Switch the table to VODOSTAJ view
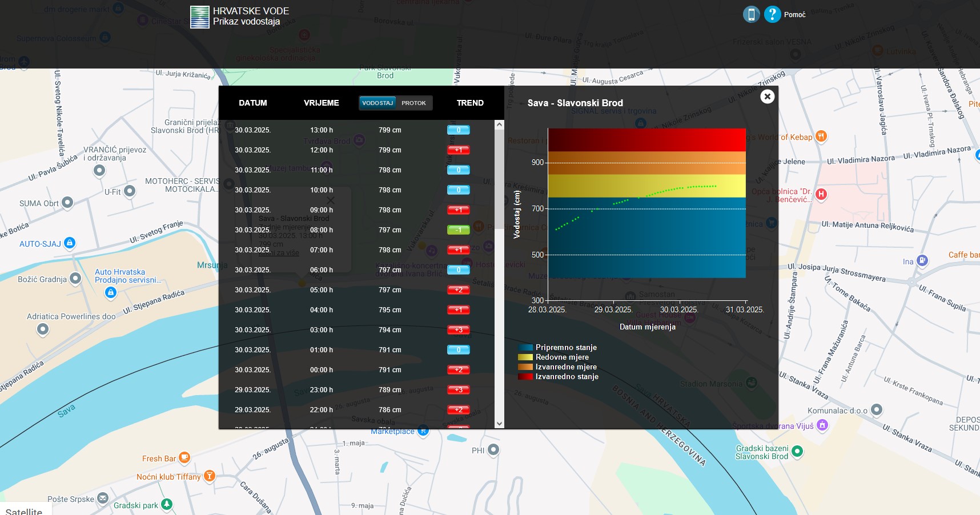 tap(377, 103)
